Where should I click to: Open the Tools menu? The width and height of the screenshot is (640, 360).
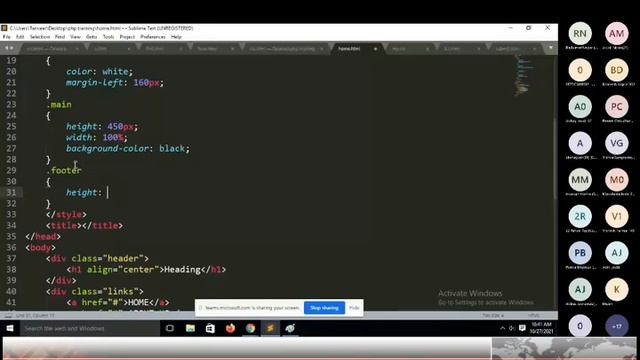(x=108, y=37)
